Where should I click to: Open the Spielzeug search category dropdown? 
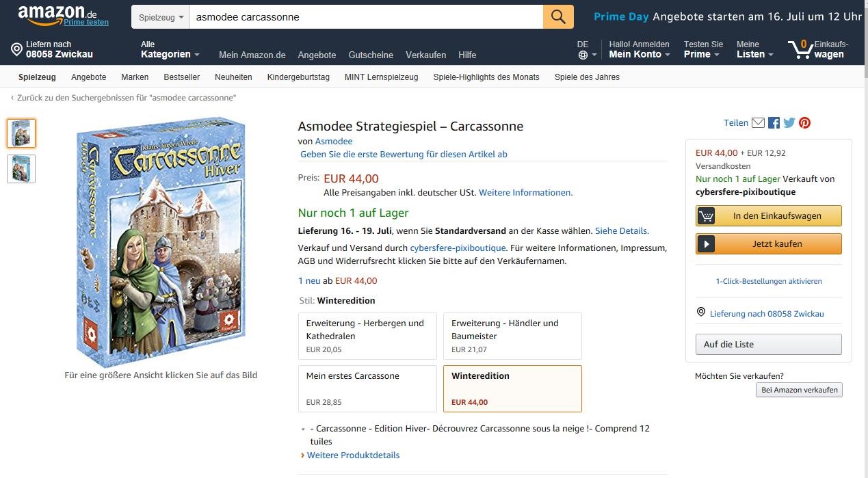click(161, 17)
